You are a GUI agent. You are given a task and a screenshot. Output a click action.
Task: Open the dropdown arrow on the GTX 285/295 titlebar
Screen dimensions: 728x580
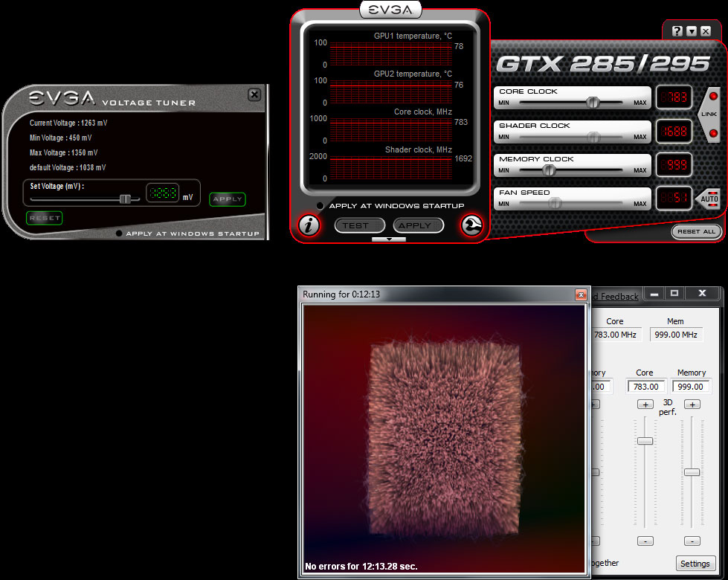pos(692,30)
